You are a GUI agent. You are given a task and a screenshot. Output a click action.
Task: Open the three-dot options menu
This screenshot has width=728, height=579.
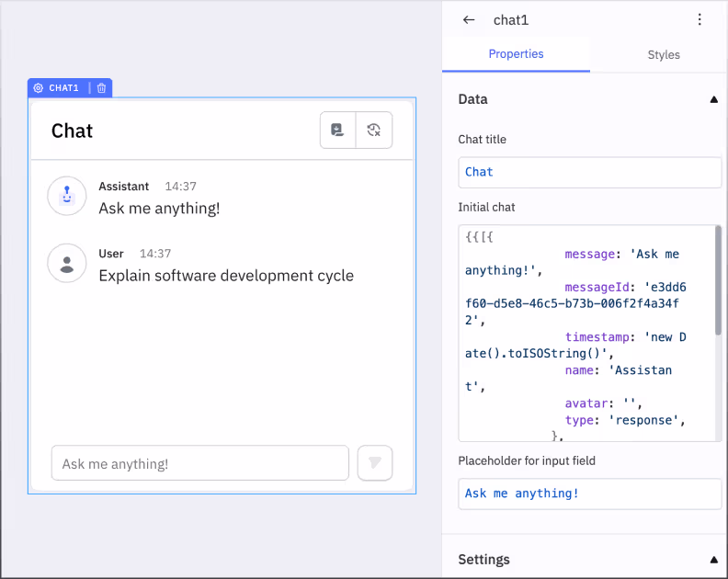coord(700,20)
